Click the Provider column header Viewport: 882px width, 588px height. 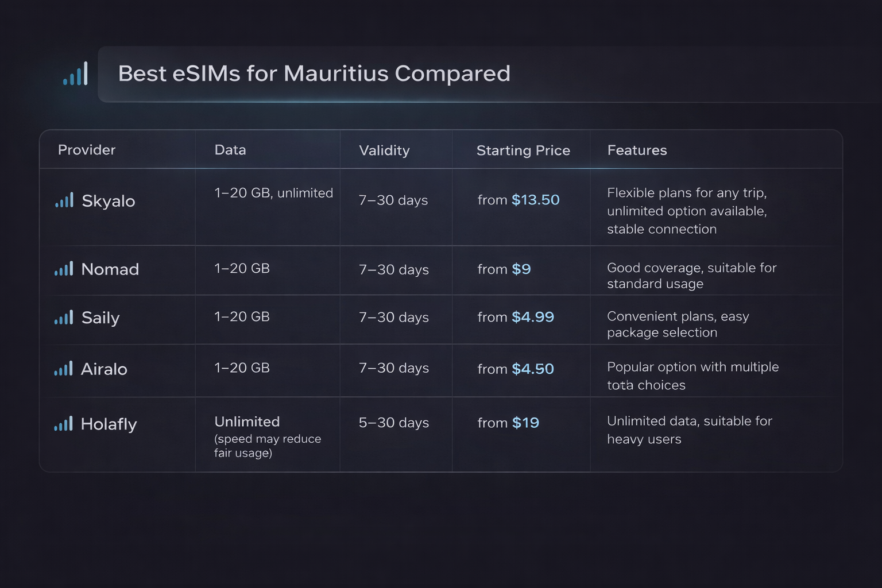[87, 150]
